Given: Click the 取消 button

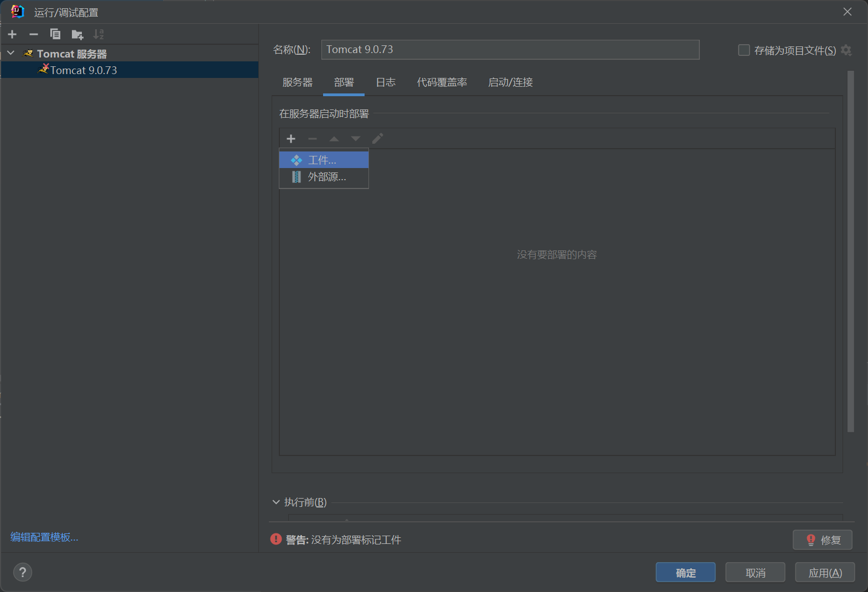Looking at the screenshot, I should [755, 573].
